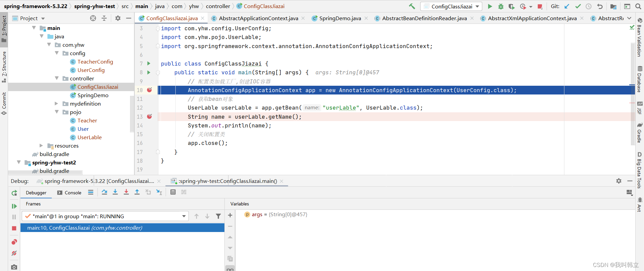Stop debug session red square

click(x=14, y=228)
